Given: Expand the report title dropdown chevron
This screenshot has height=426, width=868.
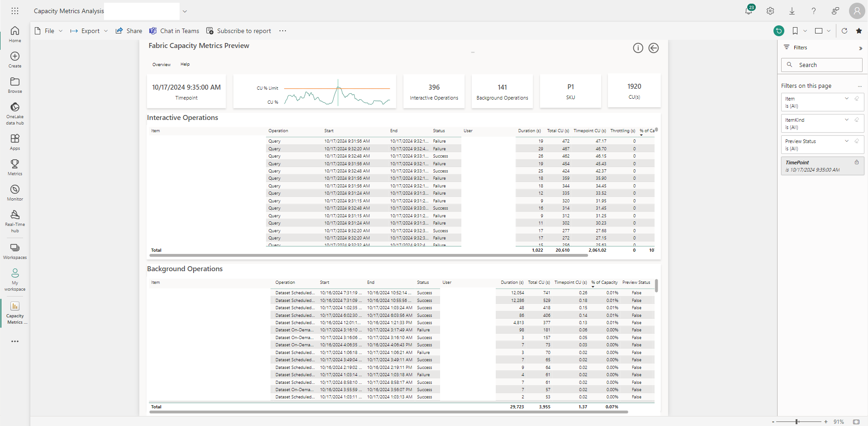Looking at the screenshot, I should [x=185, y=11].
